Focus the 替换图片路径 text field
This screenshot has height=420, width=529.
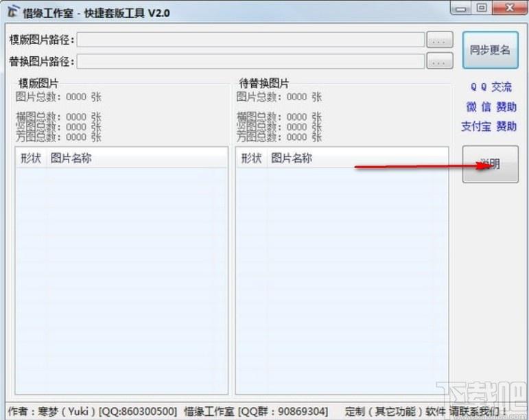250,62
